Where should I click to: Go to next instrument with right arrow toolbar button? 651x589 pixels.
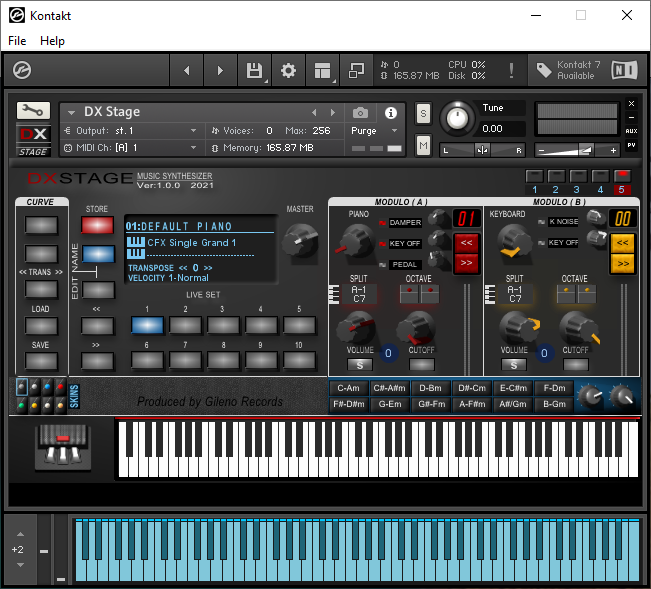coord(220,71)
